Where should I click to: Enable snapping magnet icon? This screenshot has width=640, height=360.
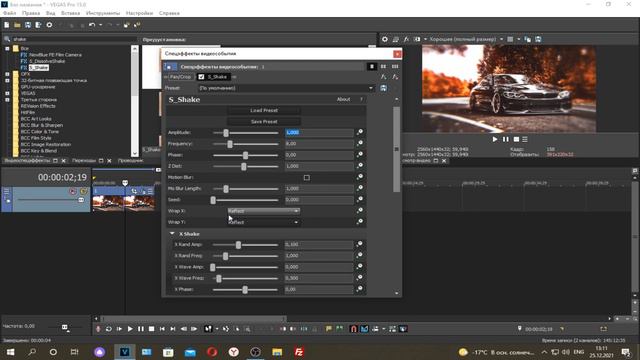pyautogui.click(x=353, y=329)
